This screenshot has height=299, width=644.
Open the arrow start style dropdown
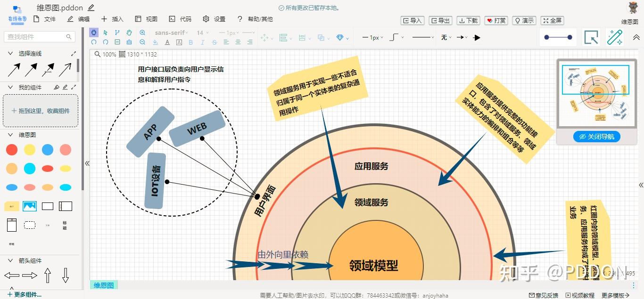(x=446, y=37)
